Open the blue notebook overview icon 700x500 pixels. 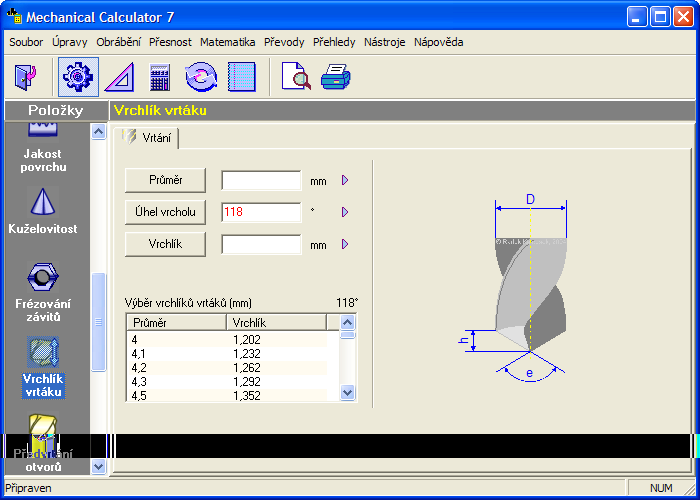(242, 77)
